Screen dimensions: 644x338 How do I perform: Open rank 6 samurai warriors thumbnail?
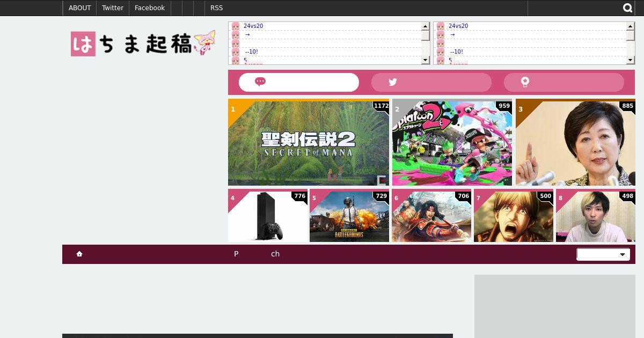[x=431, y=215]
